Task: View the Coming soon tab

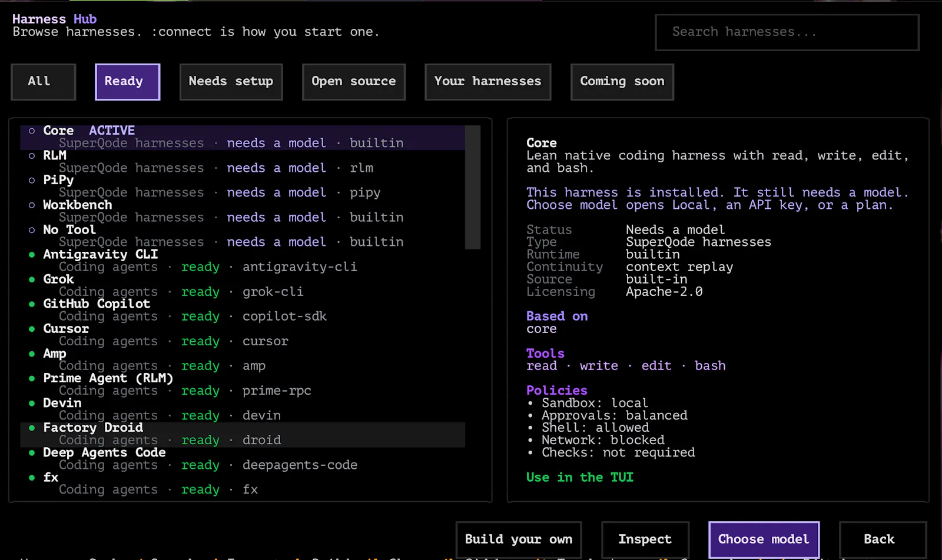Action: click(622, 82)
